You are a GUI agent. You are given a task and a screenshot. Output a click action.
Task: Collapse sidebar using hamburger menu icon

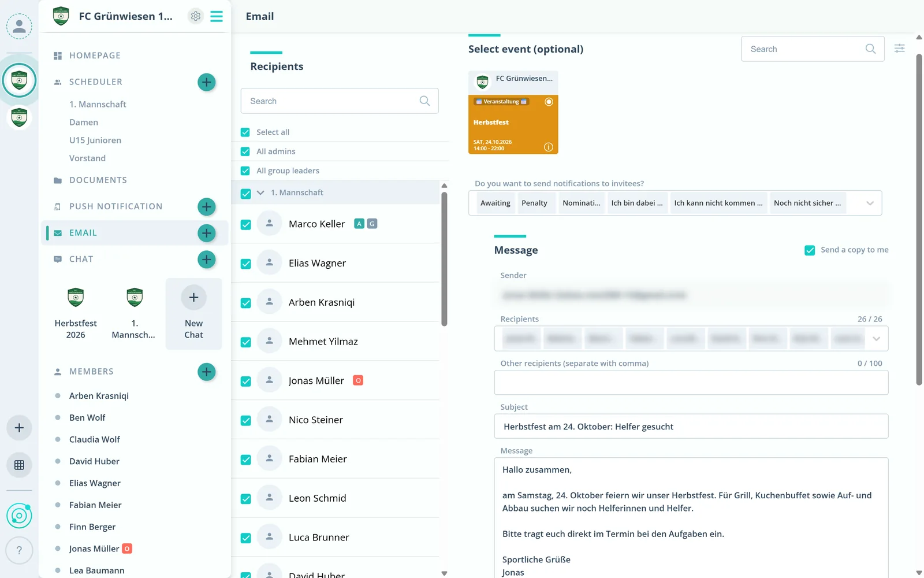tap(217, 16)
